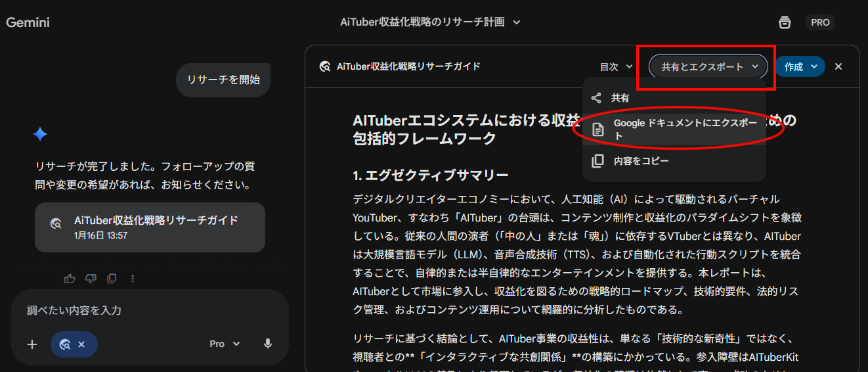Open the three-dot more options menu
Screen dimensions: 868x372
pos(133,279)
